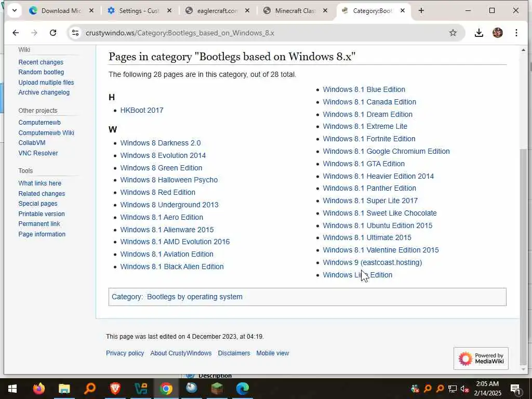Open the network tray icon
The image size is (532, 399).
[x=453, y=389]
